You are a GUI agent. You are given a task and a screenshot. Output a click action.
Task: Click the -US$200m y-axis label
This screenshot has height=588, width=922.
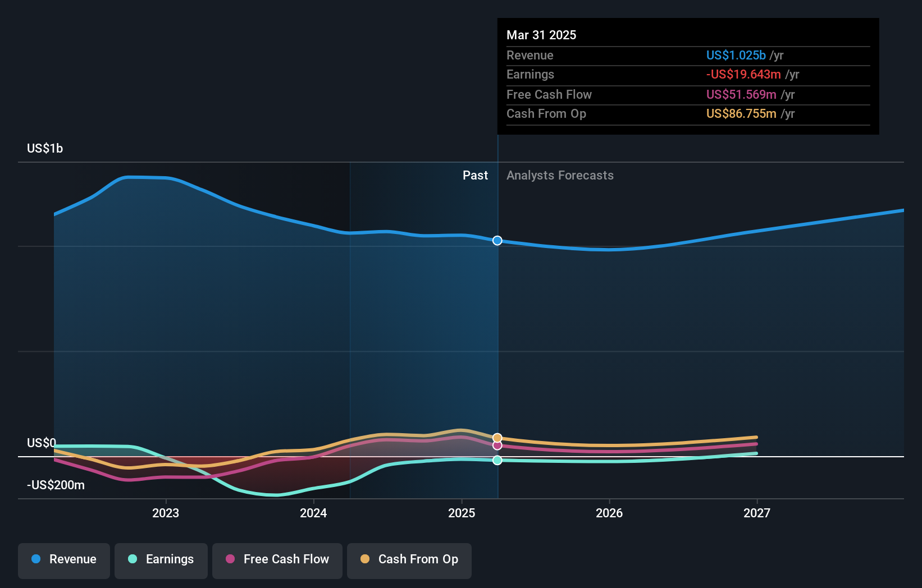pos(56,485)
